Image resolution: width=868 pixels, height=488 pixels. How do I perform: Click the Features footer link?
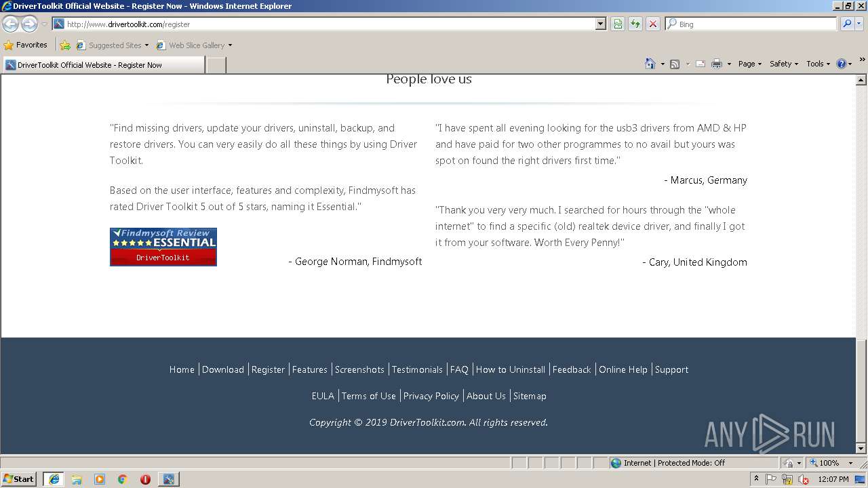[x=310, y=369]
